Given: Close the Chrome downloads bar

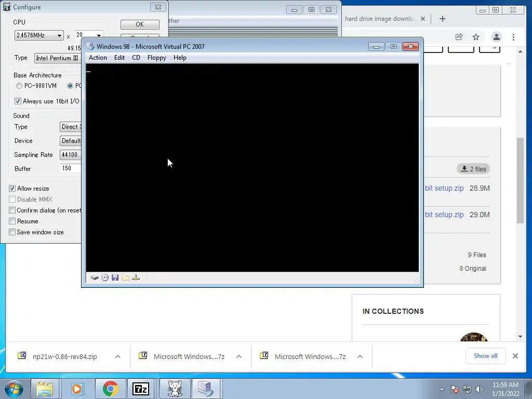Looking at the screenshot, I should [515, 356].
